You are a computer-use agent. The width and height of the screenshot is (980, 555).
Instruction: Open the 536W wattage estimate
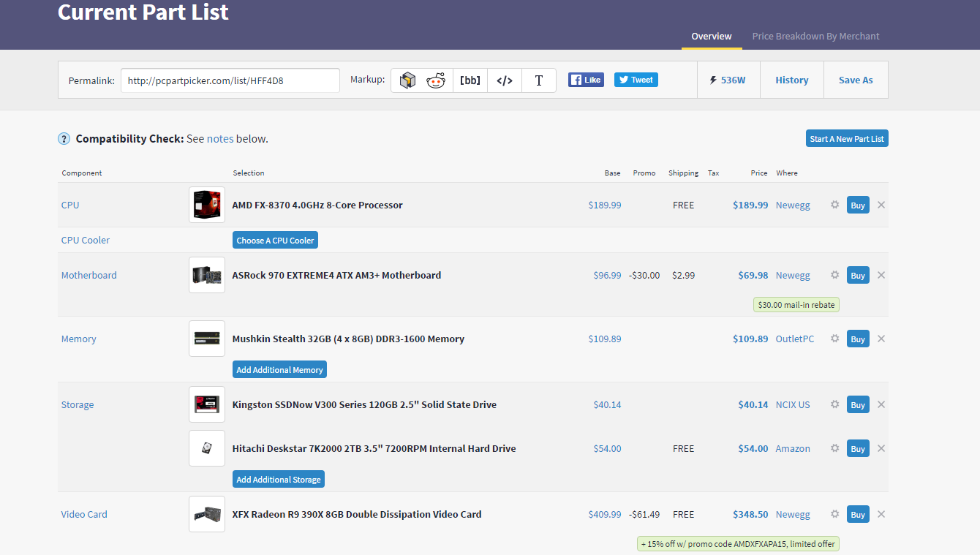point(728,80)
